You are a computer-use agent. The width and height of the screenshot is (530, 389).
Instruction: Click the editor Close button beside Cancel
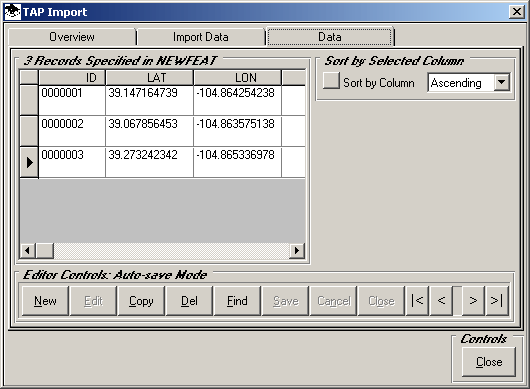(x=381, y=301)
